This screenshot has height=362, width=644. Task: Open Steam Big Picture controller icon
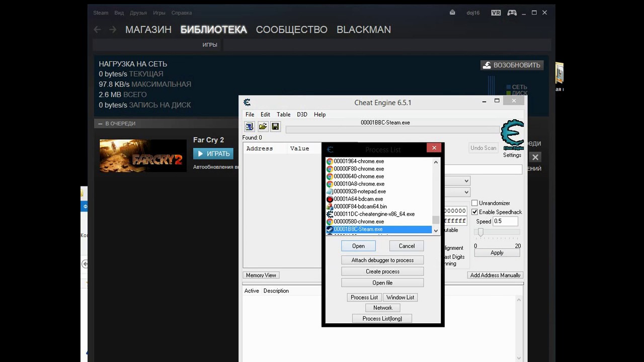tap(512, 13)
